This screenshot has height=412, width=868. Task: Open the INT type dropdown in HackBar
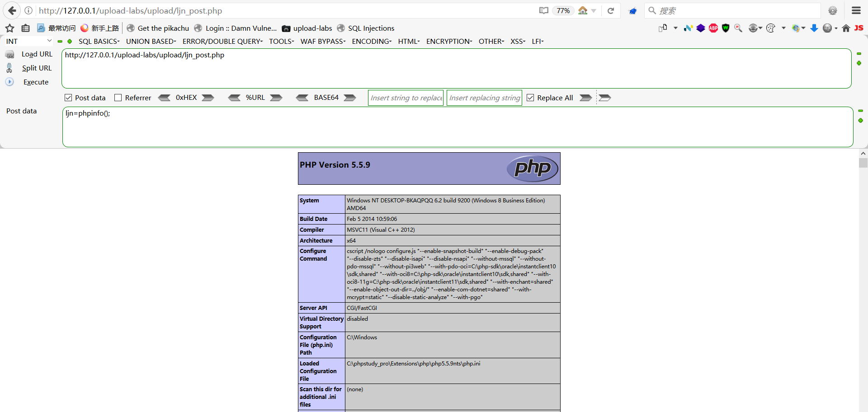tap(28, 41)
